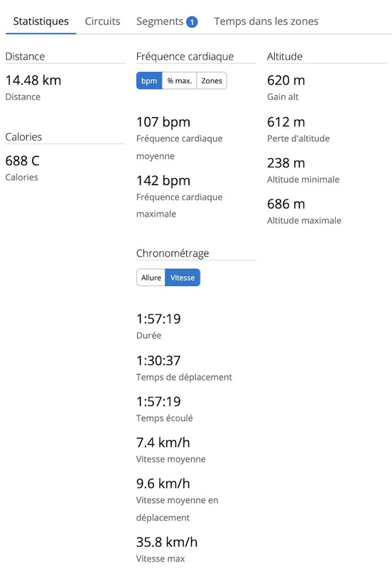The height and width of the screenshot is (568, 392).
Task: Click the Altitude section heading
Action: point(285,57)
